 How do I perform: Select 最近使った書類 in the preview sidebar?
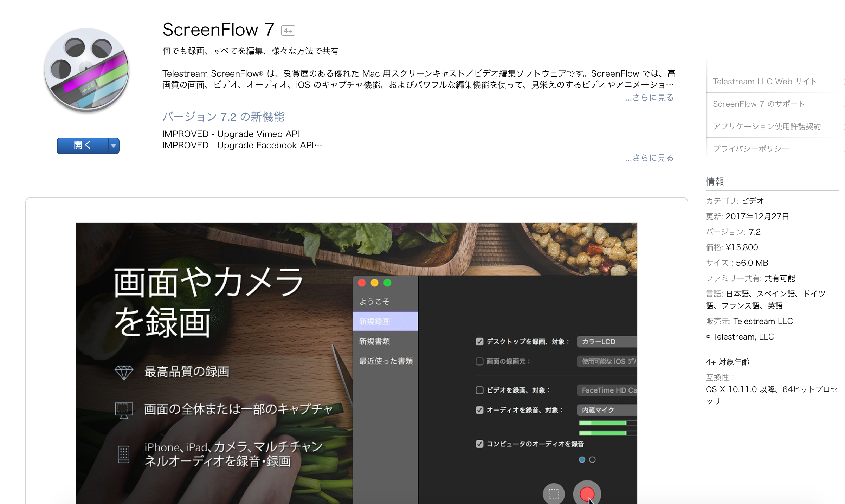[385, 361]
